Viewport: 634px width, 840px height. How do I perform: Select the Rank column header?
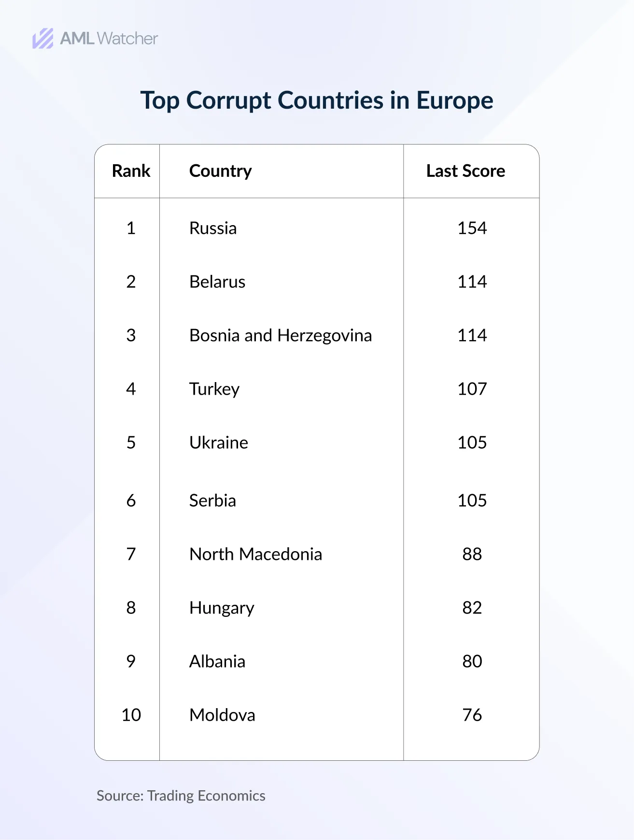[x=131, y=171]
